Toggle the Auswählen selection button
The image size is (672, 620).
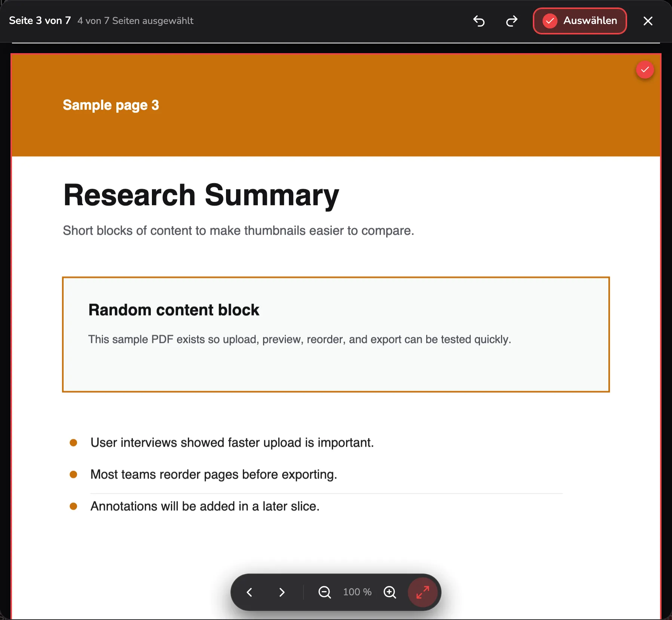[580, 21]
